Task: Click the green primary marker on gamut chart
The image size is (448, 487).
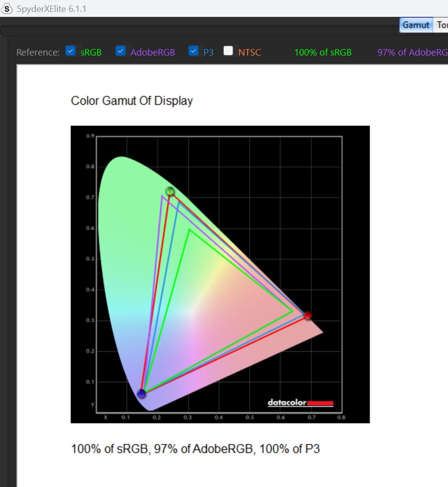Action: (170, 191)
